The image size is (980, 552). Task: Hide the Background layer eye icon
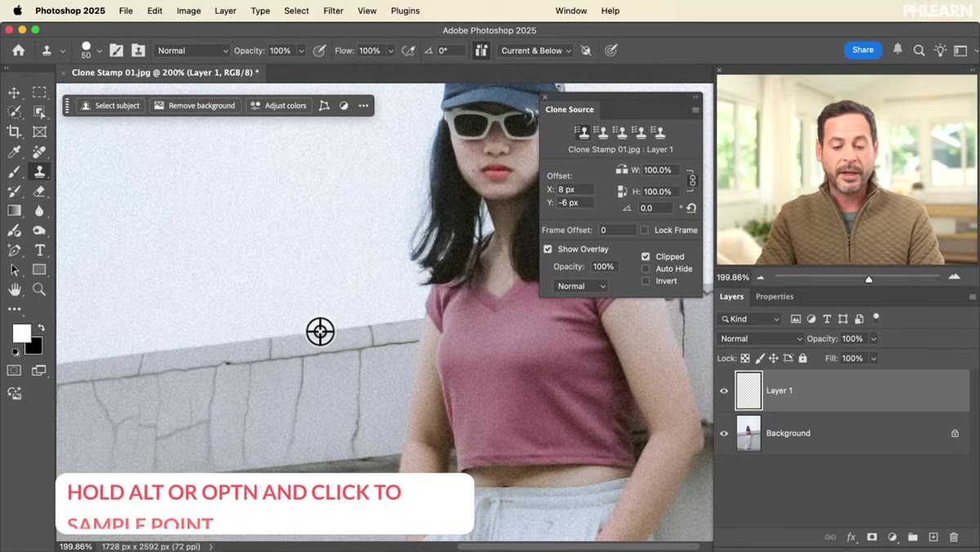point(724,434)
